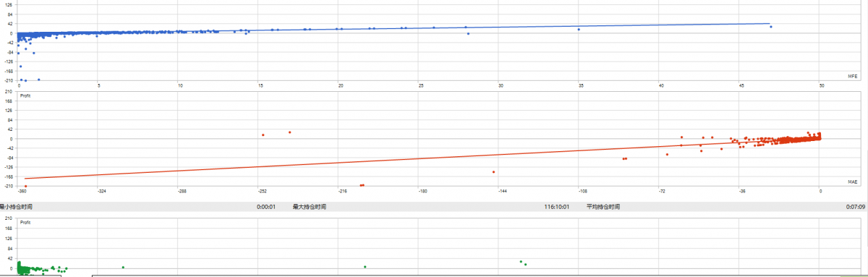Click the '-72' tick on the MAE axis

pos(662,191)
